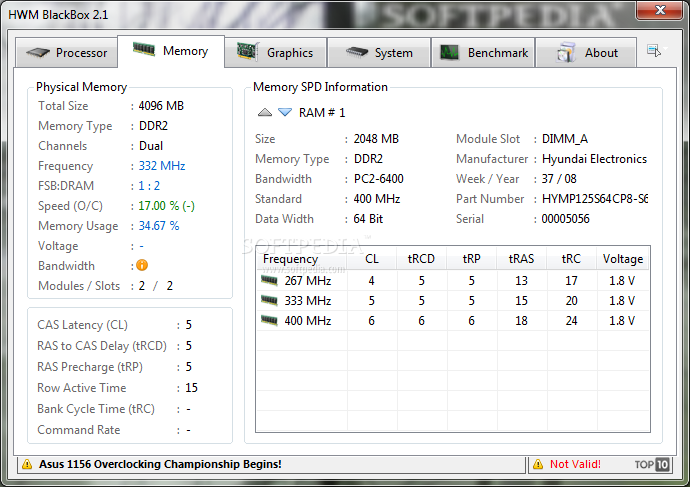Open the About tab
690x487 pixels.
click(x=586, y=53)
